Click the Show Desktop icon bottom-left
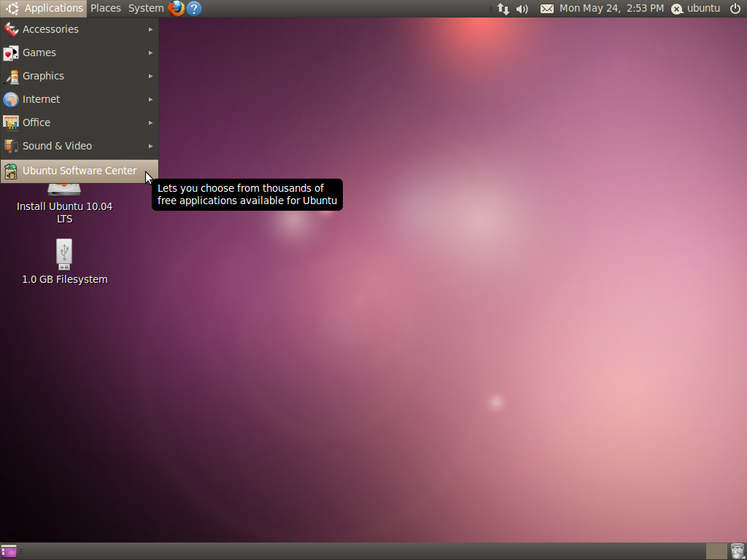The height and width of the screenshot is (560, 747). tap(9, 551)
